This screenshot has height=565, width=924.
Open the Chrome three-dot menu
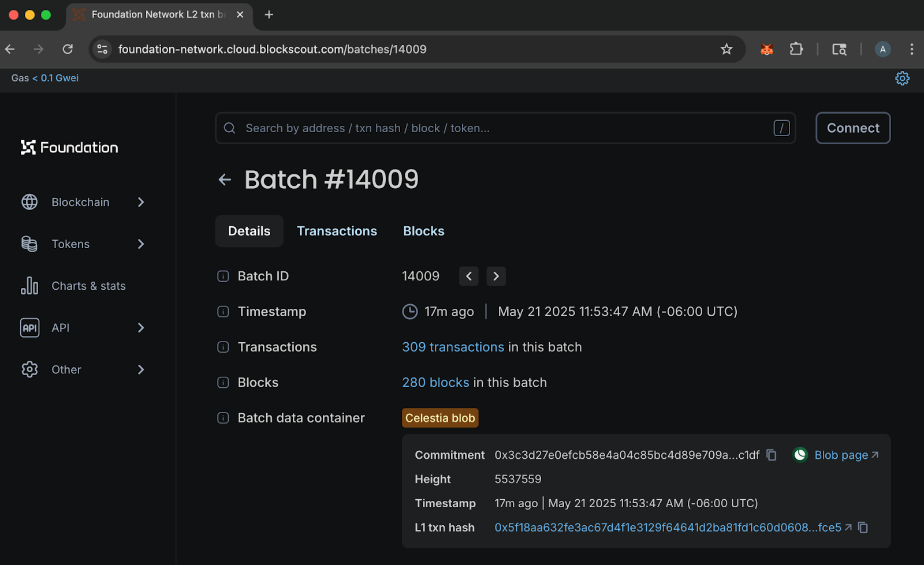[x=912, y=49]
